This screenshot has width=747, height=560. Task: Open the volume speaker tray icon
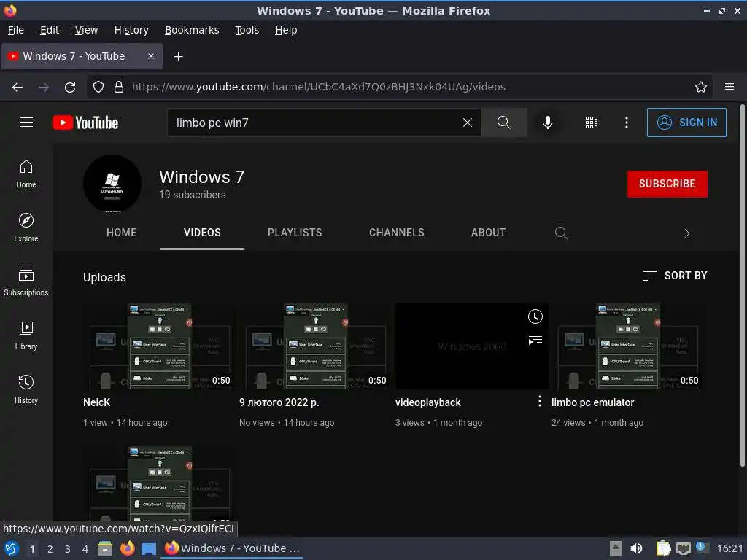636,548
